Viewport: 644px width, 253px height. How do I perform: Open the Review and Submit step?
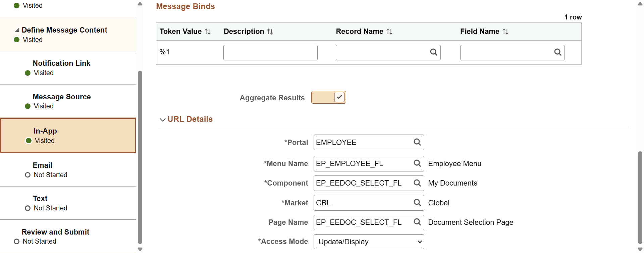coord(55,232)
